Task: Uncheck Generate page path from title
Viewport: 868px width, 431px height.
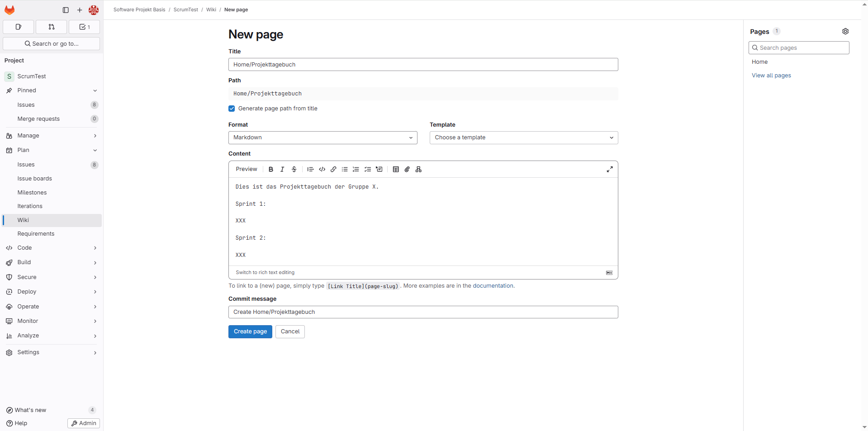Action: (x=232, y=109)
